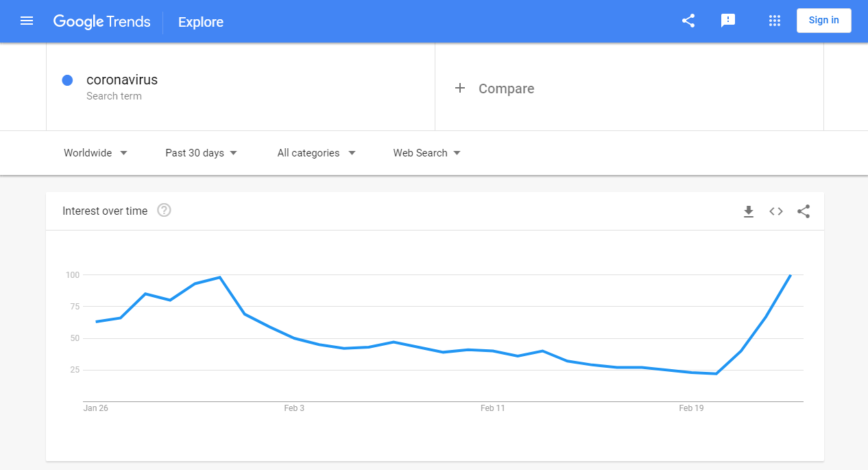
Task: Open the send feedback icon
Action: point(728,21)
